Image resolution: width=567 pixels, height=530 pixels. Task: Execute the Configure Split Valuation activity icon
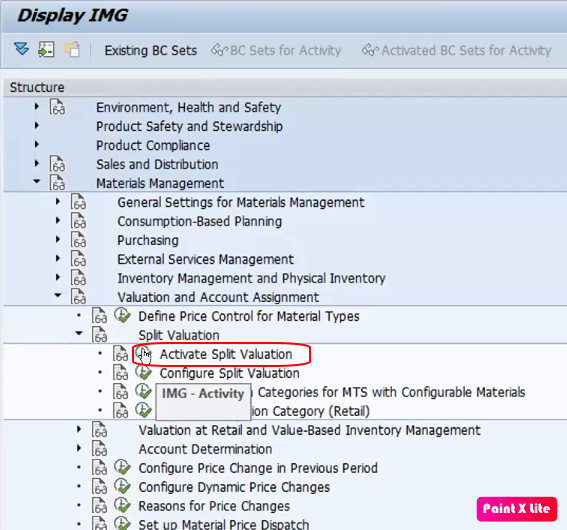click(x=144, y=372)
